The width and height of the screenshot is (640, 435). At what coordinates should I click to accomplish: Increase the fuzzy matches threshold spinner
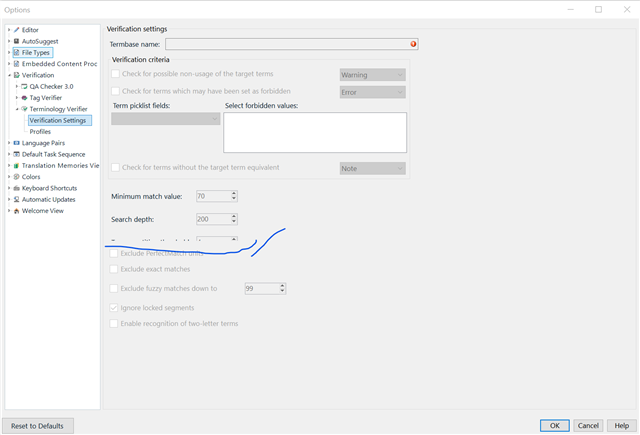[x=282, y=286]
